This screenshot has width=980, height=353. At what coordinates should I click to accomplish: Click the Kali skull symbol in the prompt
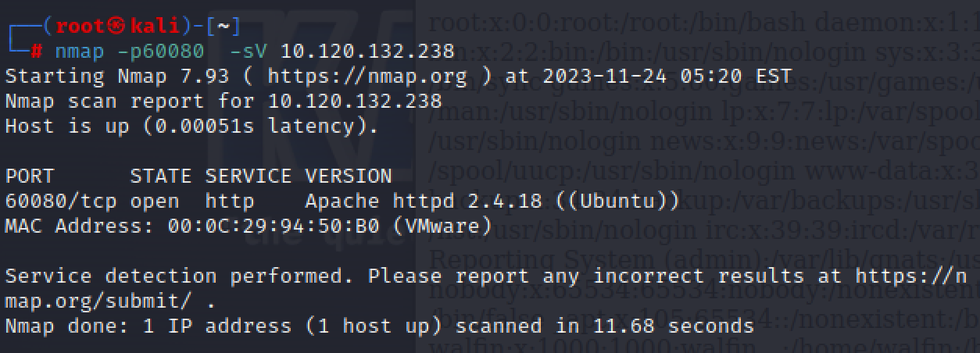point(115,27)
